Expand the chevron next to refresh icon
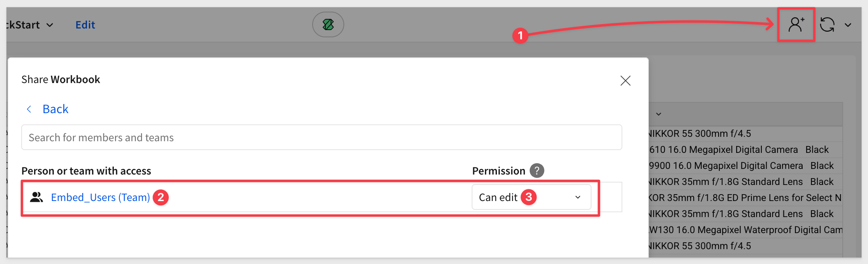The width and height of the screenshot is (868, 264). (x=848, y=25)
